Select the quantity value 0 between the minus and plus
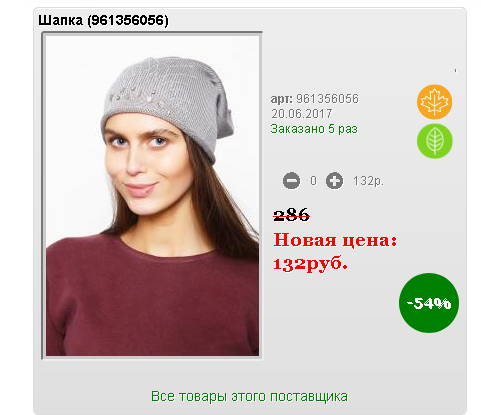This screenshot has width=481, height=415. [313, 181]
